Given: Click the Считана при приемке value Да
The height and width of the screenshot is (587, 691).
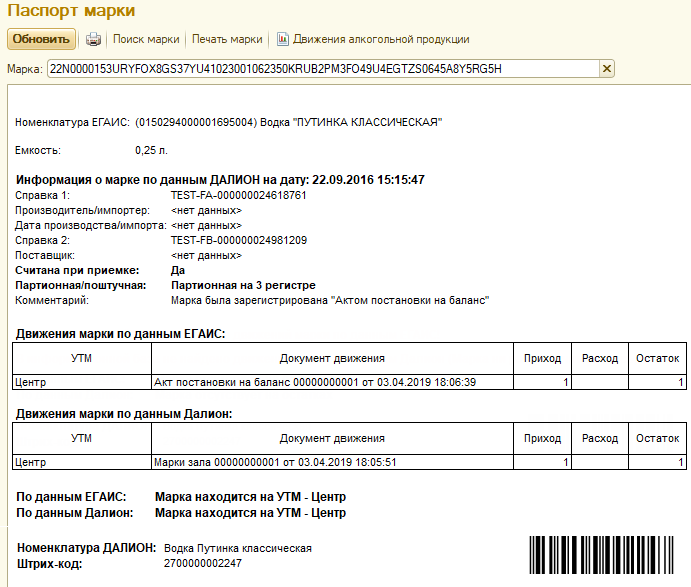Looking at the screenshot, I should pos(178,270).
